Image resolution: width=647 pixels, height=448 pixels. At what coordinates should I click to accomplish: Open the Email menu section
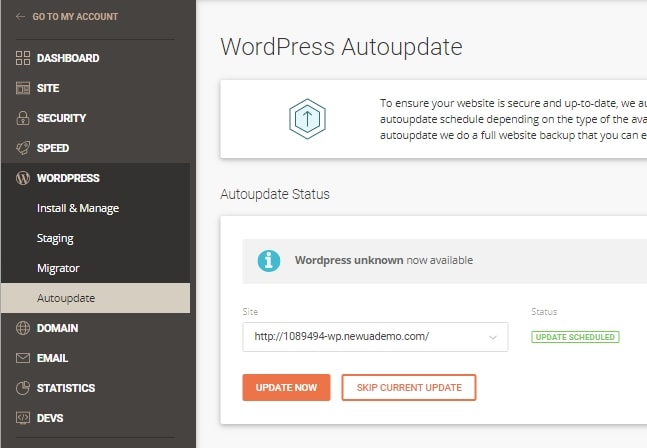52,358
